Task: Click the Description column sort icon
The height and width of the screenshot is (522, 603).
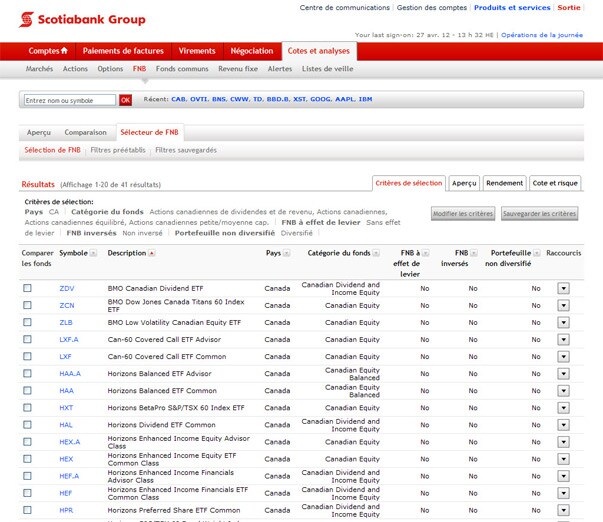Action: (x=152, y=253)
